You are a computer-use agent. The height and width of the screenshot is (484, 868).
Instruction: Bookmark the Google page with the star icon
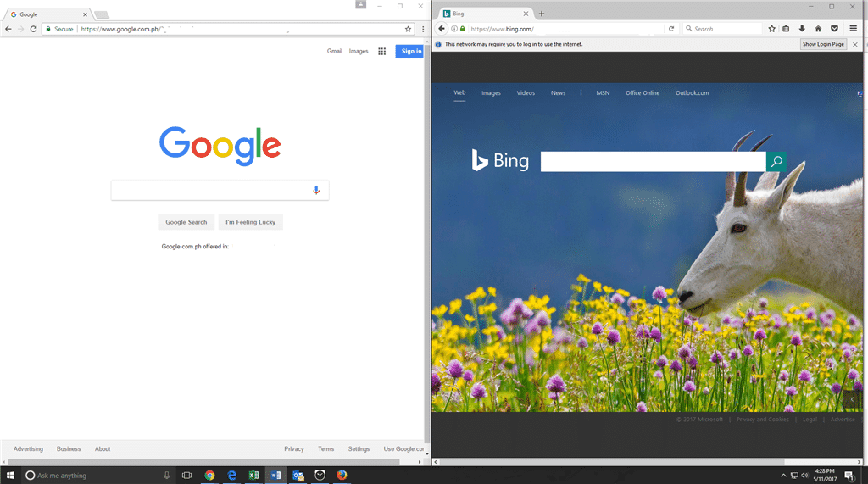pos(408,29)
